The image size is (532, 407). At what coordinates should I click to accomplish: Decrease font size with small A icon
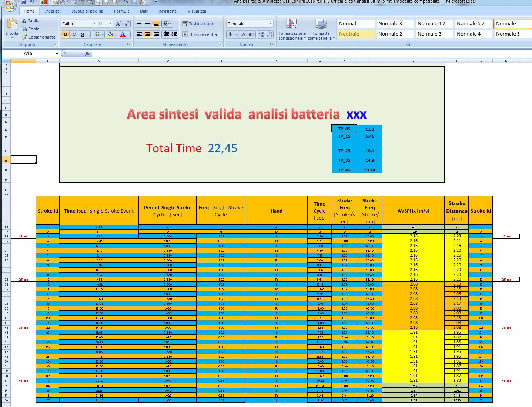[126, 24]
